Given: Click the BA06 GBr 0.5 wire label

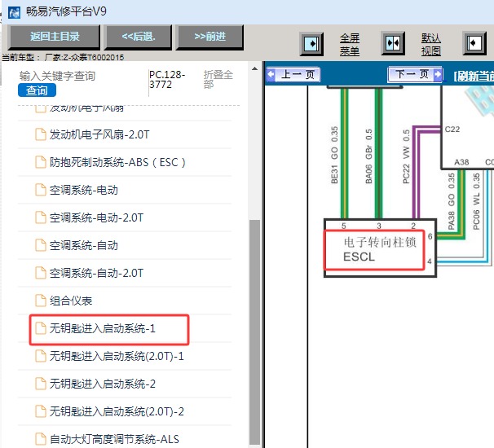Looking at the screenshot, I should (368, 156).
